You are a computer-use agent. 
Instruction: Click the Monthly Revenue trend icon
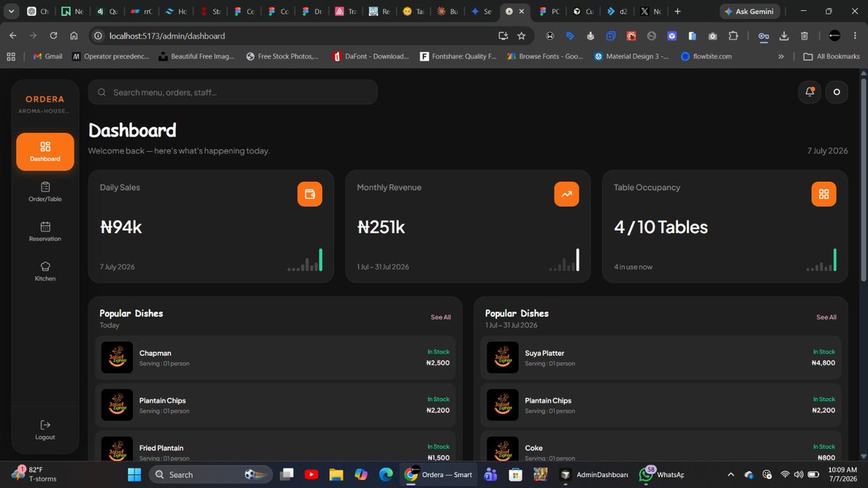pos(566,194)
